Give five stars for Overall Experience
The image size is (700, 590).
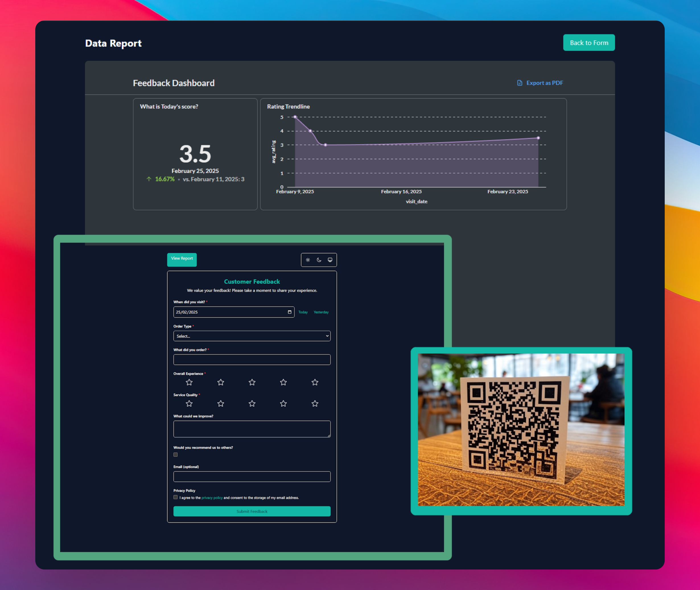(314, 382)
